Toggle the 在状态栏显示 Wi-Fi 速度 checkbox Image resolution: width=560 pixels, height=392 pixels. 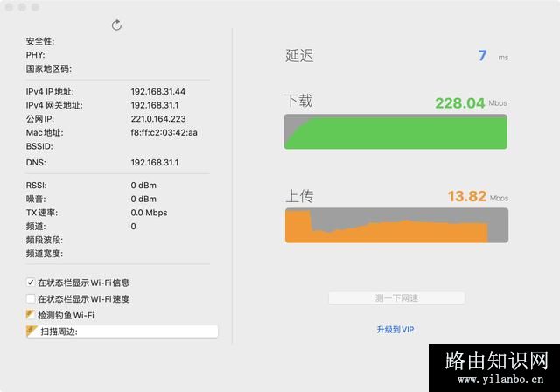click(x=31, y=298)
